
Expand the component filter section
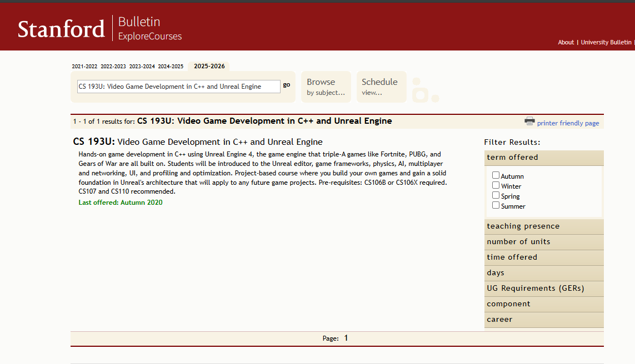click(544, 304)
